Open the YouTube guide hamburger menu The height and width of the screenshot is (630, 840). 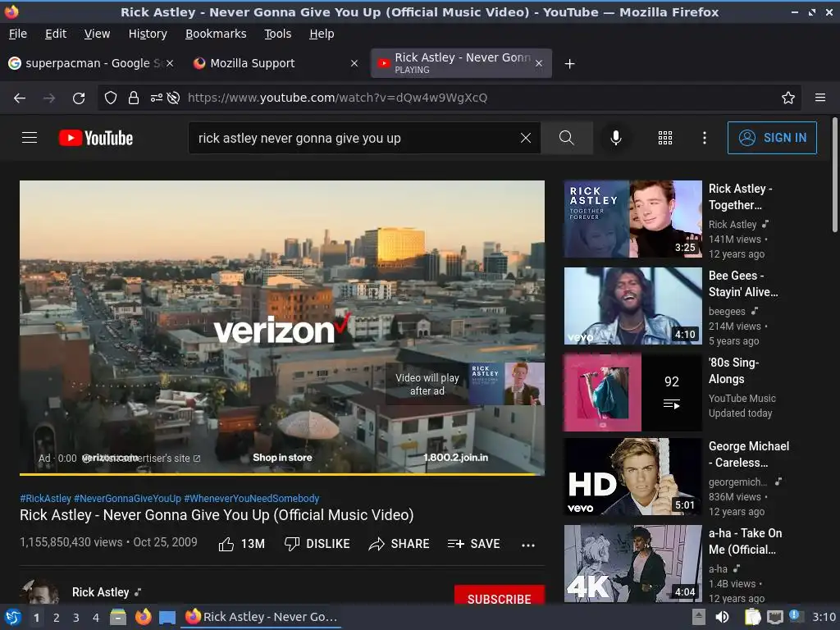pos(30,138)
